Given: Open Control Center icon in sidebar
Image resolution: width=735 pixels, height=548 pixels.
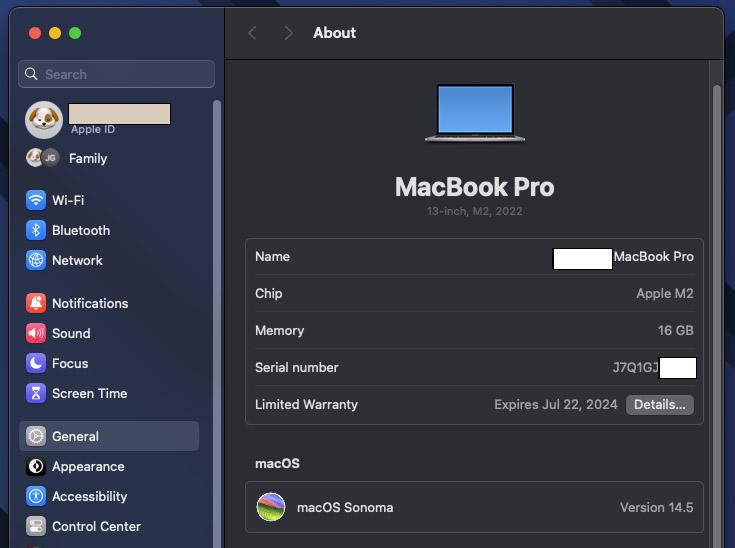Looking at the screenshot, I should [36, 526].
